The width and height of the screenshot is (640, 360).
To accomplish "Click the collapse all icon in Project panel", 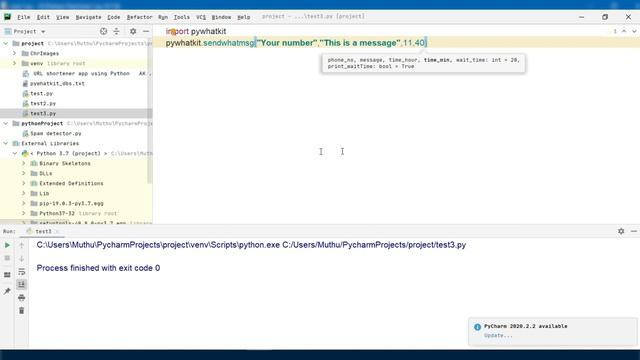I will click(116, 31).
